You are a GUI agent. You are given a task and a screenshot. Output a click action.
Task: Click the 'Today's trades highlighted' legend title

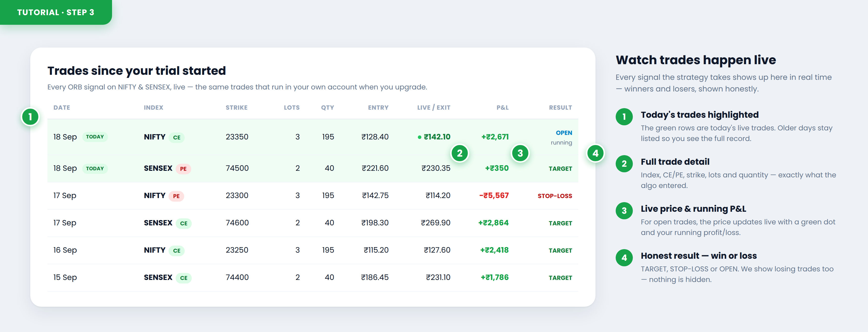tap(699, 115)
